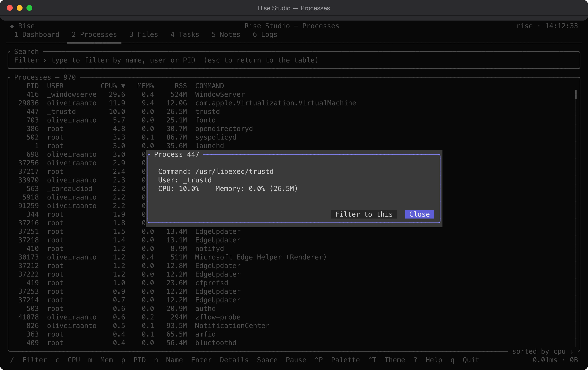
Task: Open the 5 Notes tab
Action: pos(226,35)
